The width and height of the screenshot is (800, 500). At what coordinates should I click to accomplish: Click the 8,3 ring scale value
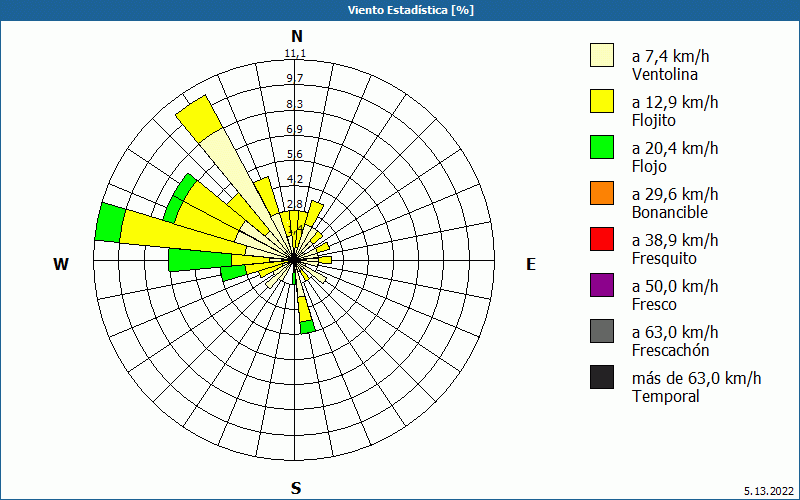click(295, 104)
